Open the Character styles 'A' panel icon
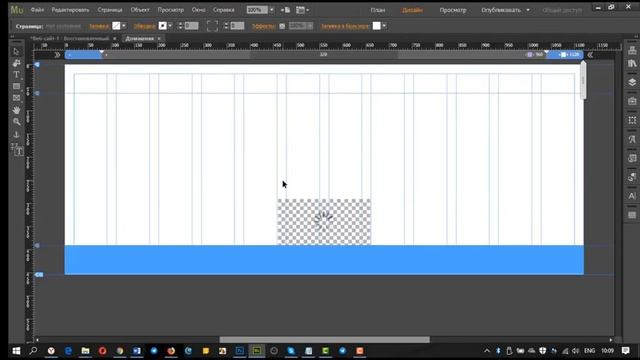Image resolution: width=640 pixels, height=360 pixels. click(x=632, y=196)
